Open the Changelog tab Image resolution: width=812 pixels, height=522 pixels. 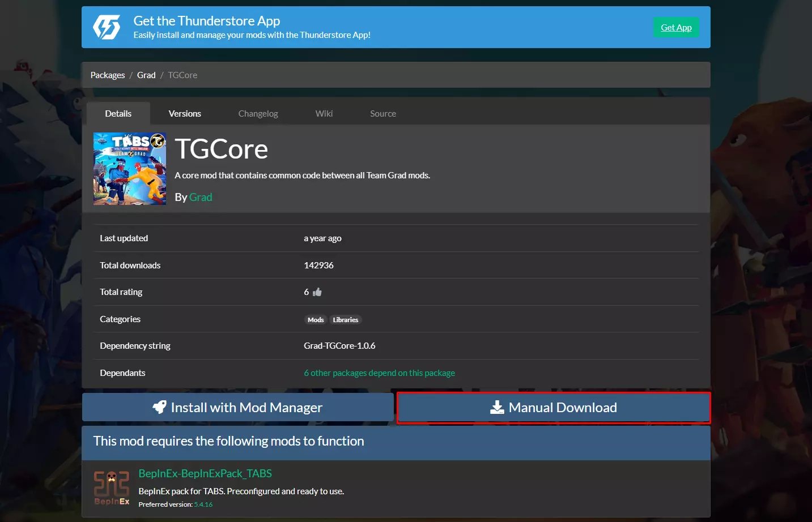[x=258, y=114]
